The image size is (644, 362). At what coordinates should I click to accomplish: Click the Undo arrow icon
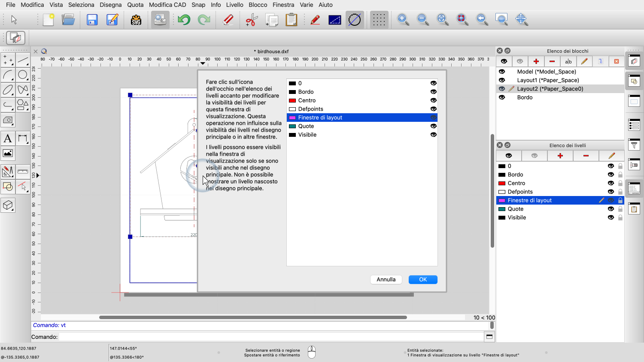pyautogui.click(x=184, y=20)
